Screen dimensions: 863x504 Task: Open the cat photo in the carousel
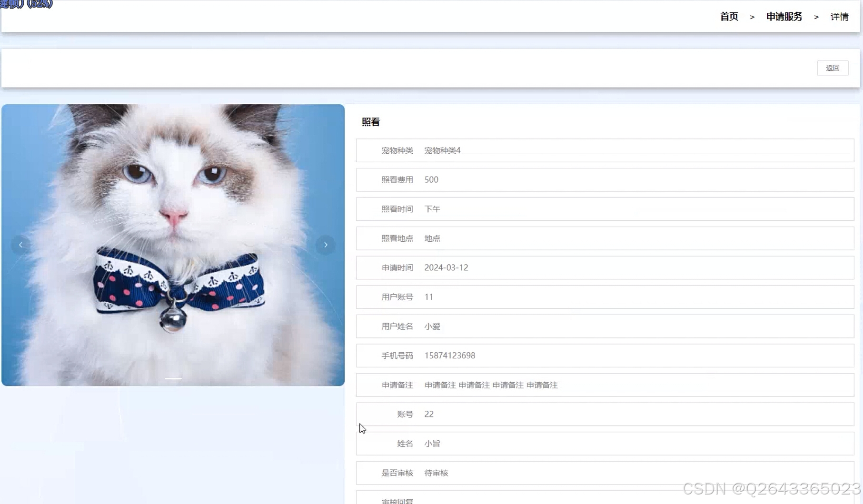(x=173, y=245)
